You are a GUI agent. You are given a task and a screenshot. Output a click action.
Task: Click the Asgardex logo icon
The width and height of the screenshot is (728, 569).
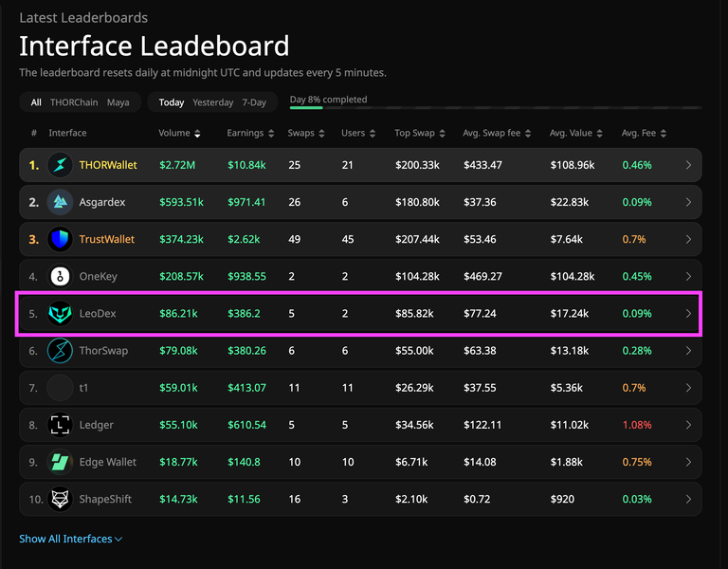point(60,202)
